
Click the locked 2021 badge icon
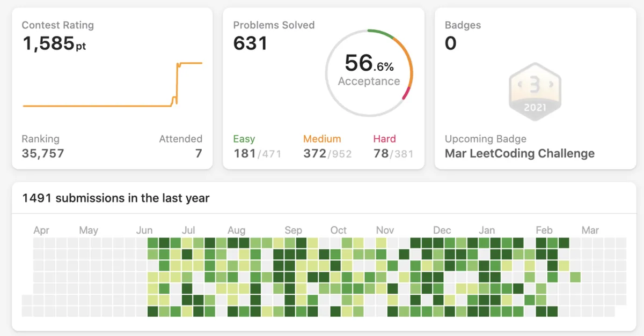click(535, 92)
